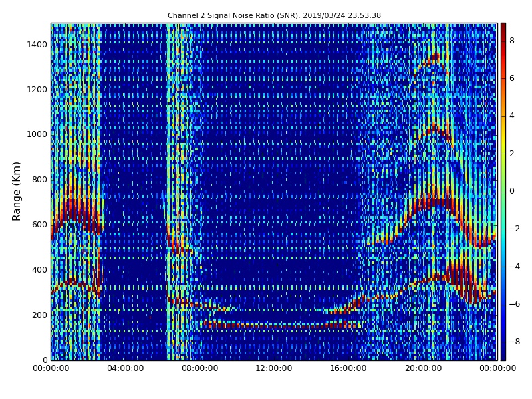Click the 12:00:00 time axis label

(x=274, y=368)
